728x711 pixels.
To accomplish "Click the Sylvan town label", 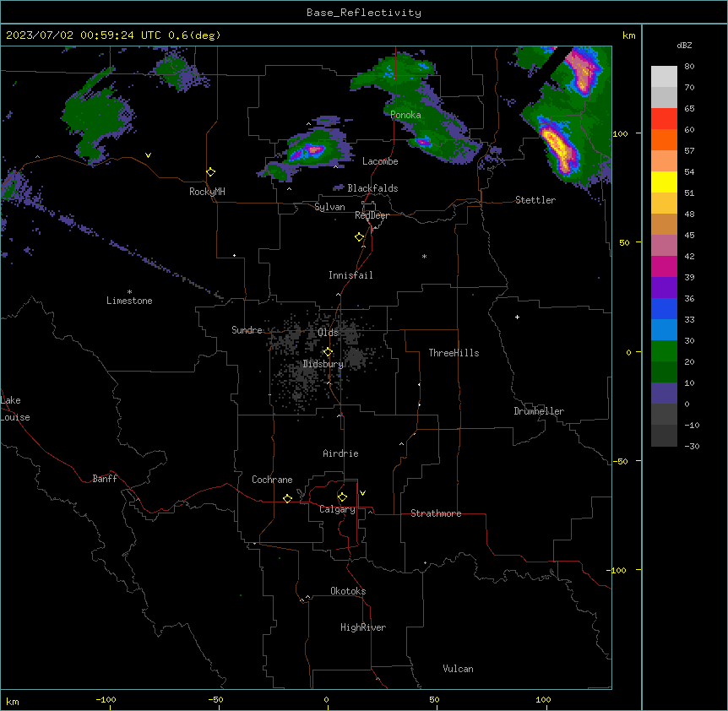I will tap(329, 207).
